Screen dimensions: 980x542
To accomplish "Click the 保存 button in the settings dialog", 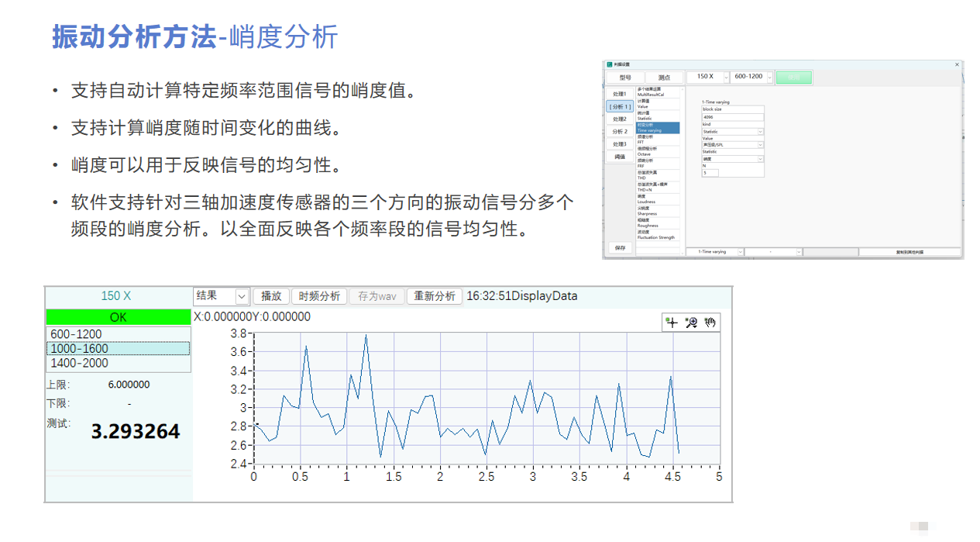I will 621,248.
